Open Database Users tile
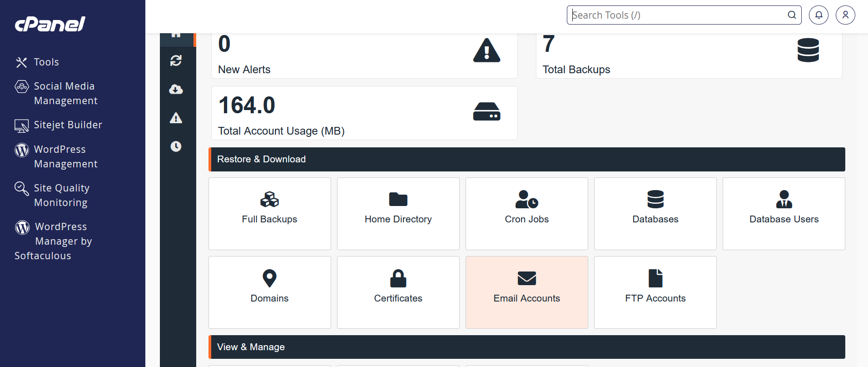This screenshot has height=367, width=868. coord(784,214)
